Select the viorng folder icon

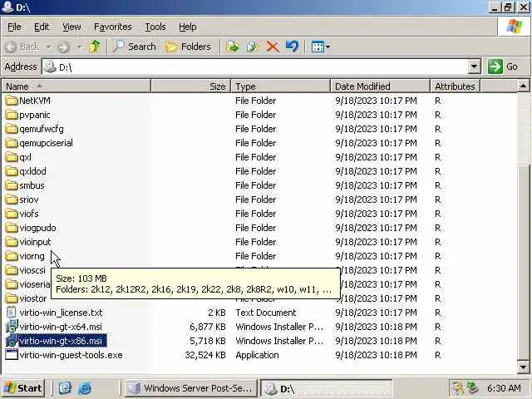tap(12, 256)
